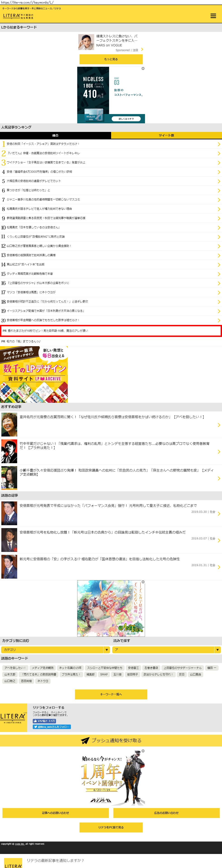222x868 pixels.
Task: Click the small arrow next to NARS sponsored ad
Action: pyautogui.click(x=142, y=50)
